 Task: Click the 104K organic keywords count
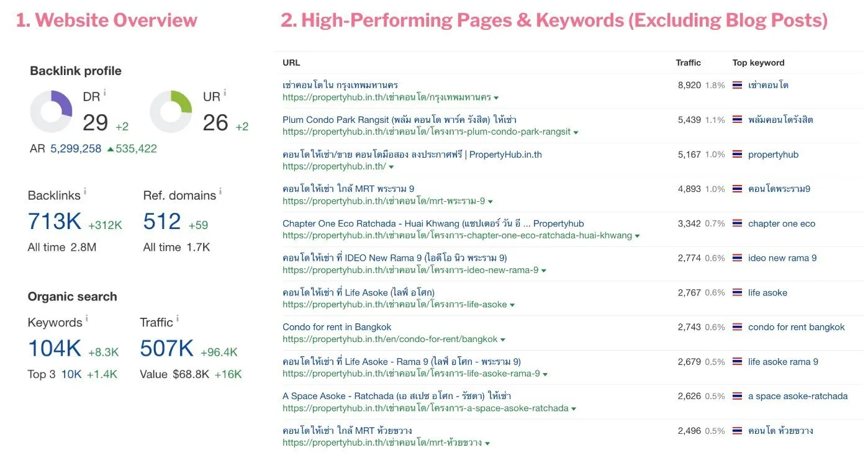55,349
